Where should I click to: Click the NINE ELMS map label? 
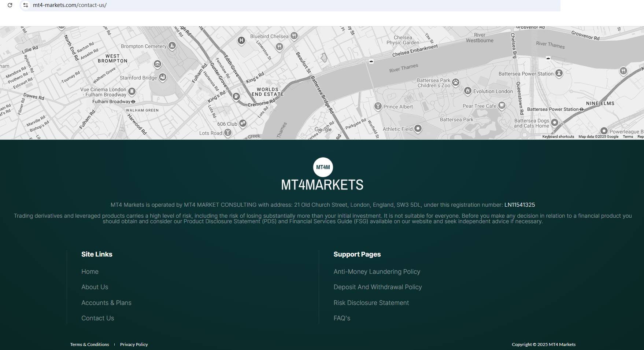600,103
